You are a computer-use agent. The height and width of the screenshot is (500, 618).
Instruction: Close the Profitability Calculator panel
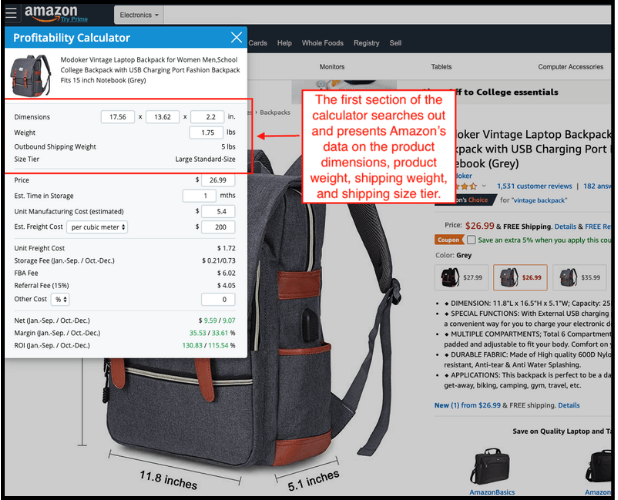tap(236, 37)
